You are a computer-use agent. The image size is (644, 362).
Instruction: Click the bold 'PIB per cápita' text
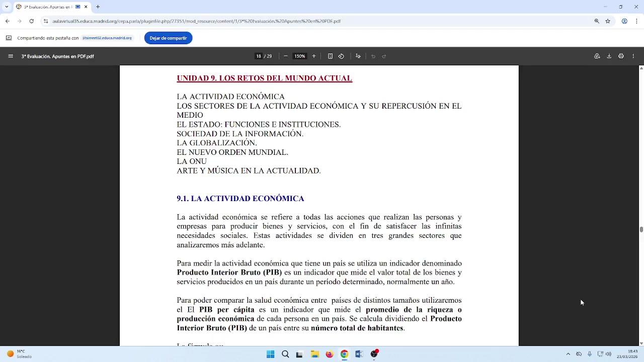pyautogui.click(x=227, y=310)
